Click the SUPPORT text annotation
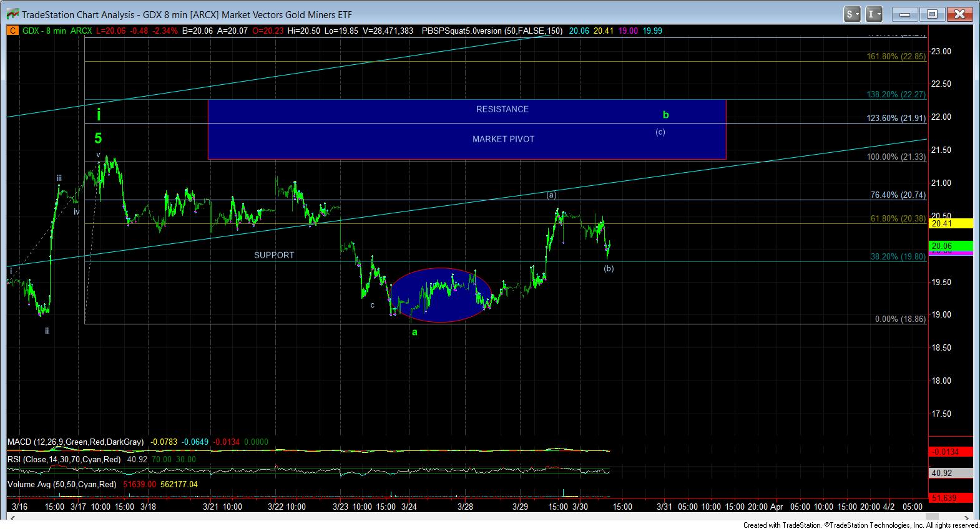980x529 pixels. pyautogui.click(x=273, y=255)
